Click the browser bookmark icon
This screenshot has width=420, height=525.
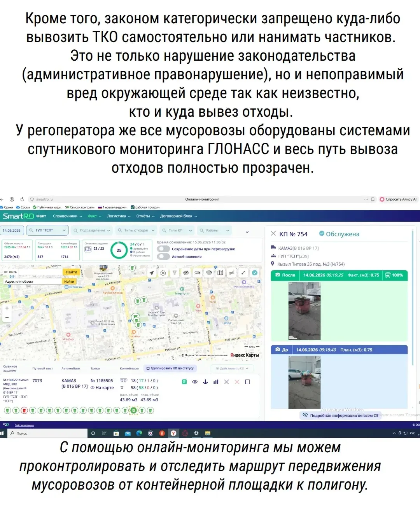point(373,199)
